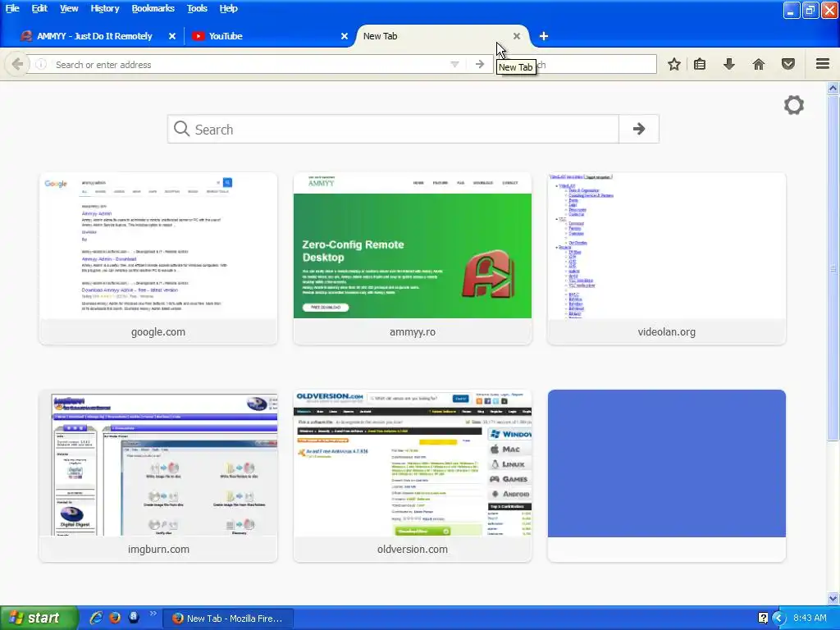Click the toolbar search box

(575, 64)
